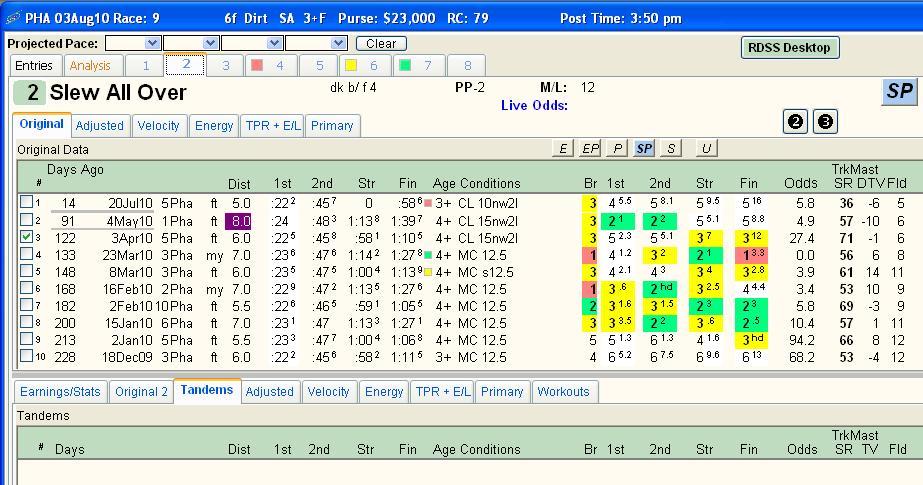Open the Workouts tab
Screen dimensions: 923x485
point(563,391)
